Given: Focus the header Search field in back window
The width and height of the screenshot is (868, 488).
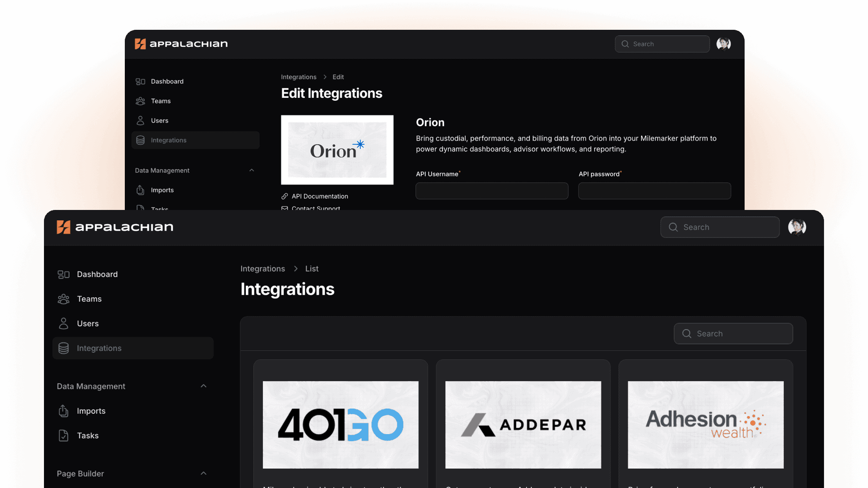Looking at the screenshot, I should (x=662, y=44).
